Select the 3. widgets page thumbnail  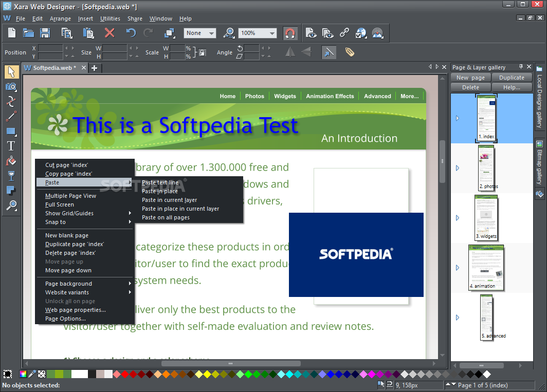coord(487,218)
